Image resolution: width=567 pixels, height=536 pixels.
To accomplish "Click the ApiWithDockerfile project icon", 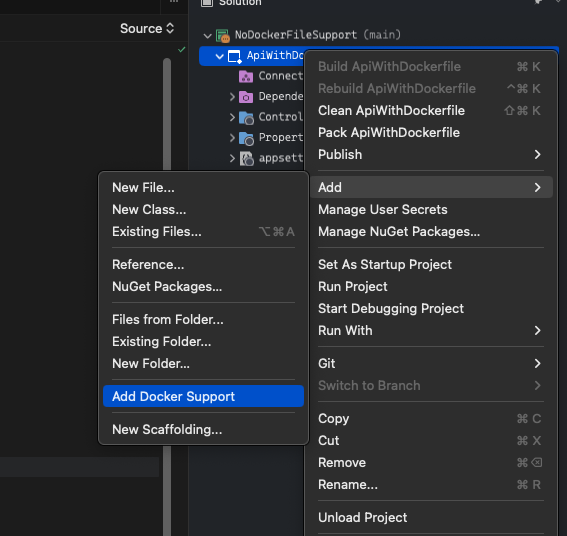I will [x=234, y=56].
